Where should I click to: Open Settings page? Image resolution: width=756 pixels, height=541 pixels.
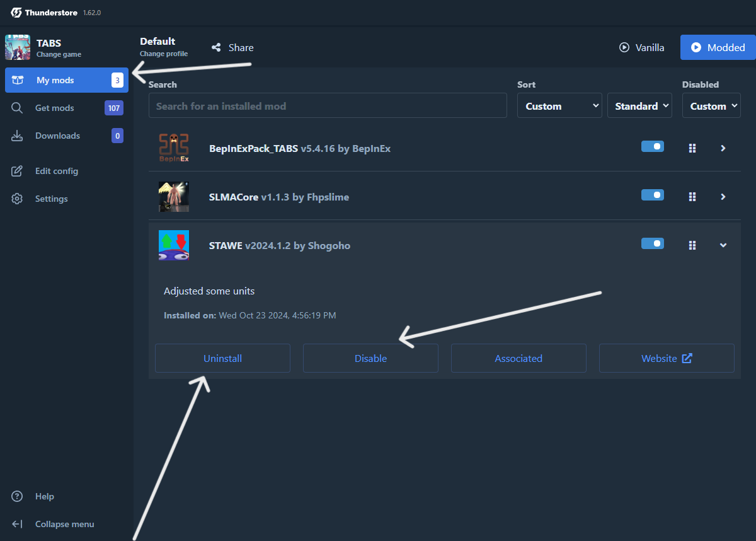point(67,199)
